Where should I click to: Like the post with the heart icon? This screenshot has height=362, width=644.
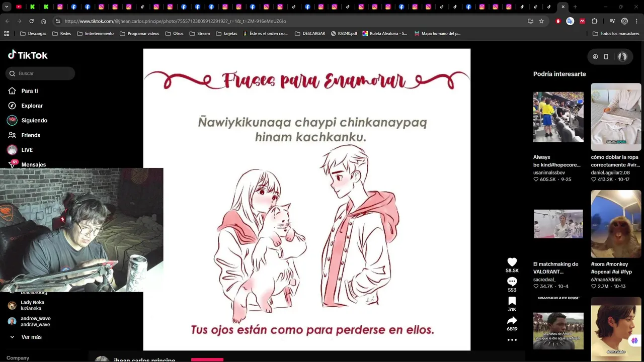pos(512,262)
